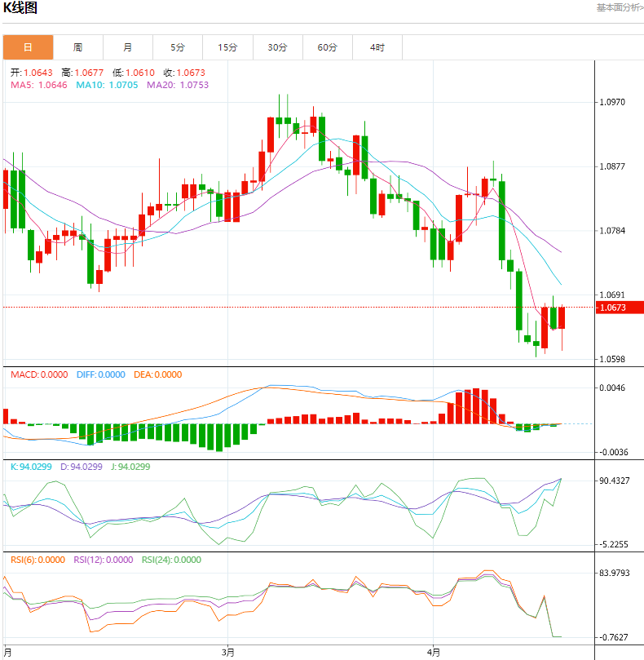Click the DIFF indicator label

pos(101,375)
